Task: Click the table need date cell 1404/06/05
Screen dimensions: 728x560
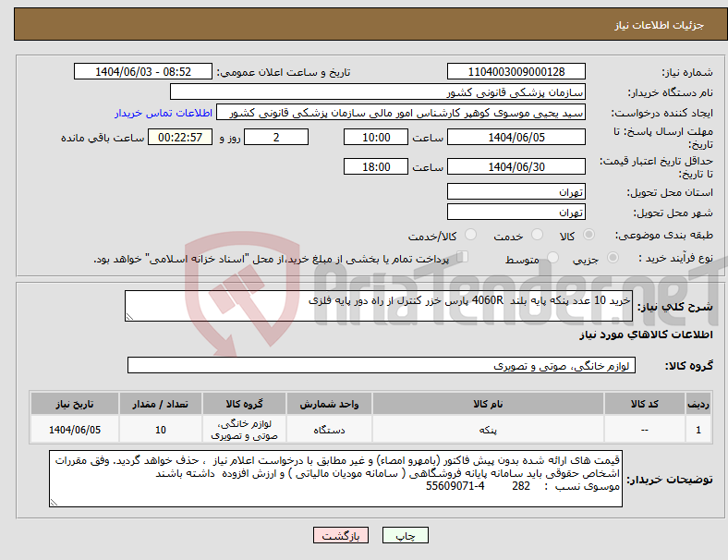Action: tap(75, 430)
